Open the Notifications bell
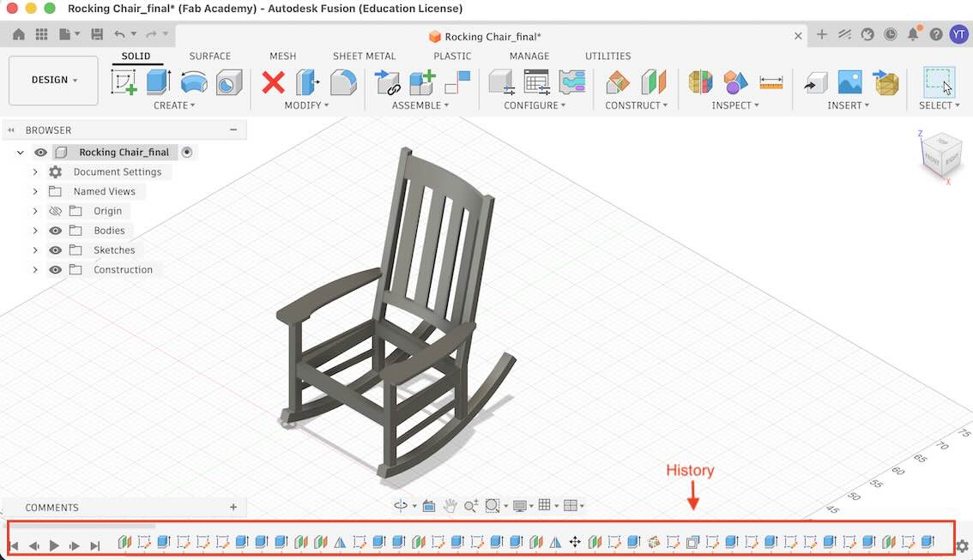 (913, 34)
